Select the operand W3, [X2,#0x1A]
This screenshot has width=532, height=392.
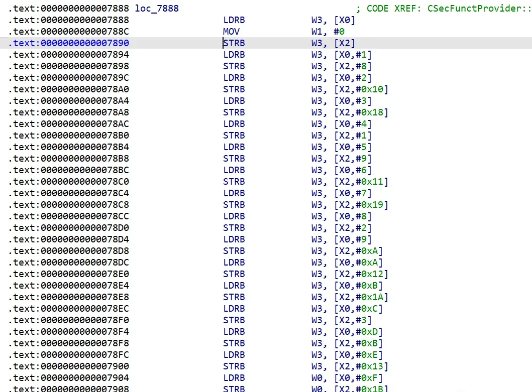350,297
